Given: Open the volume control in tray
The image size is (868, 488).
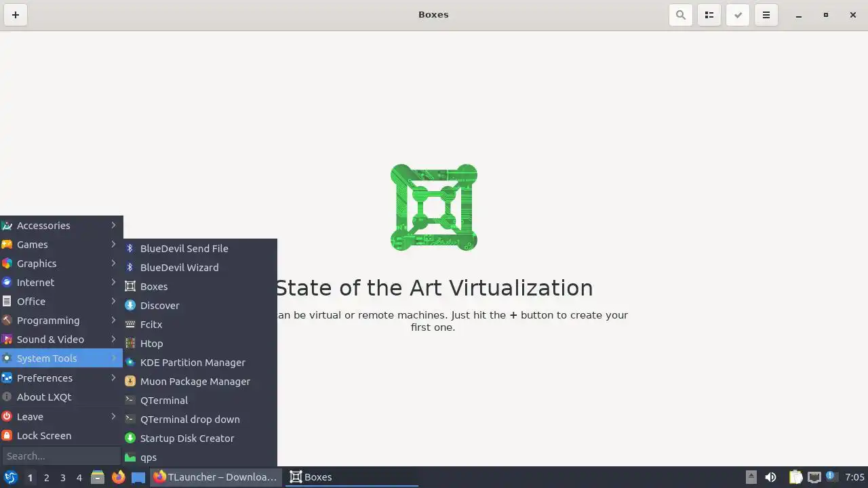Looking at the screenshot, I should click(770, 477).
